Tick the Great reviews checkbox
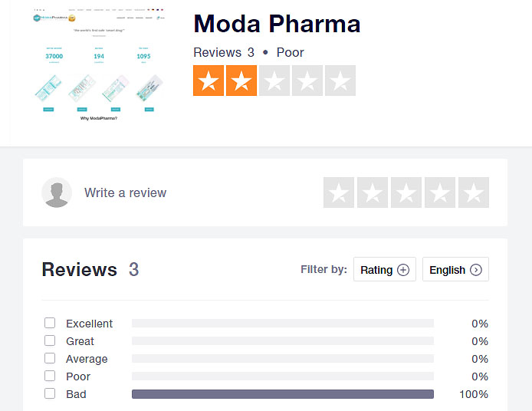 tap(50, 341)
